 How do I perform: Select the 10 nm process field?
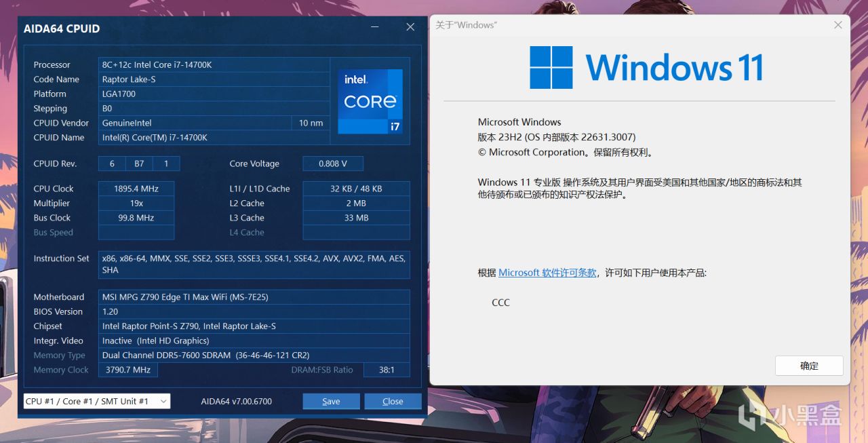[x=311, y=123]
